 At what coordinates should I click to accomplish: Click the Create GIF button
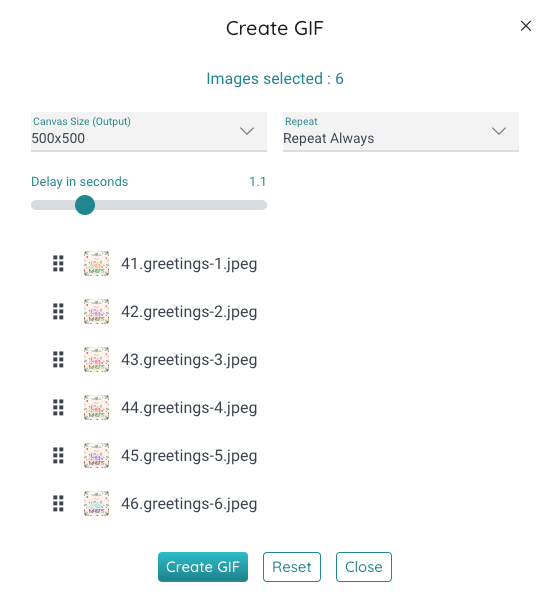coord(203,567)
